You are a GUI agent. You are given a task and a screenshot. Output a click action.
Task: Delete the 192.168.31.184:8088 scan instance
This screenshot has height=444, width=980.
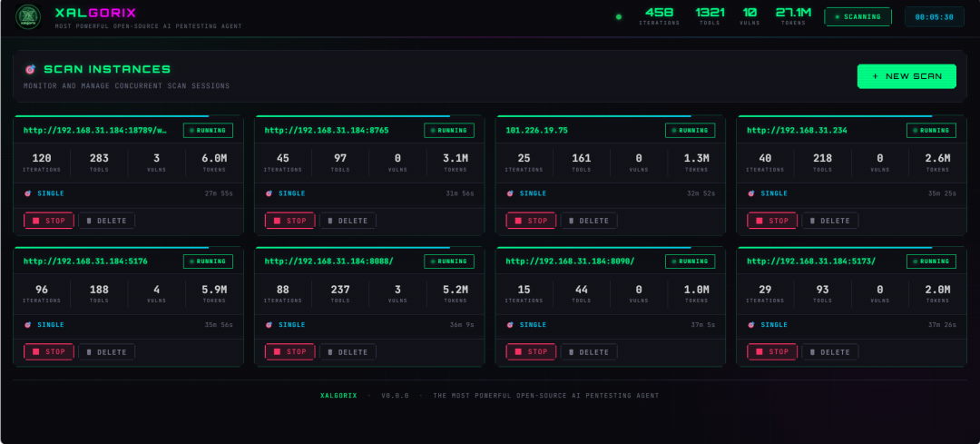348,352
